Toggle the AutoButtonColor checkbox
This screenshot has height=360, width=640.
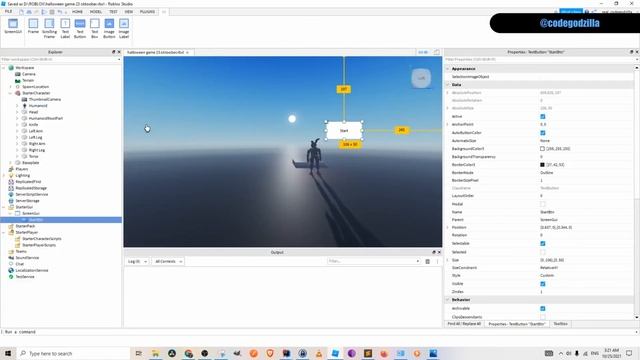[542, 133]
